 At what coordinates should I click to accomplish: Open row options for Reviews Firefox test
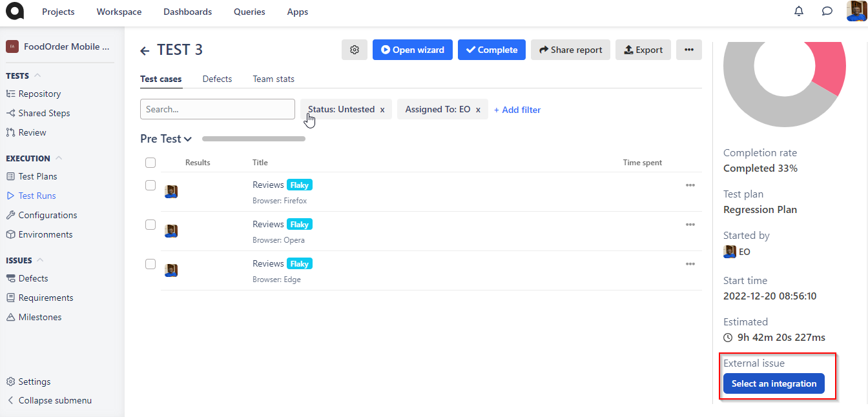pyautogui.click(x=690, y=185)
